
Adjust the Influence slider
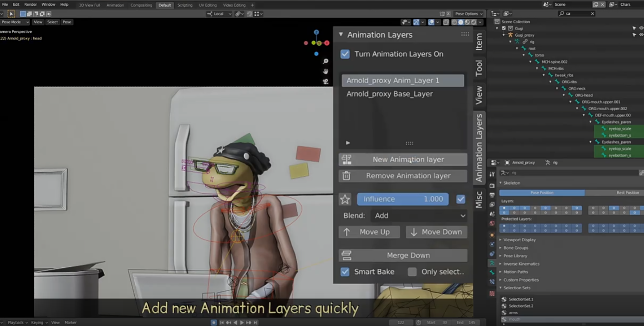(x=402, y=199)
